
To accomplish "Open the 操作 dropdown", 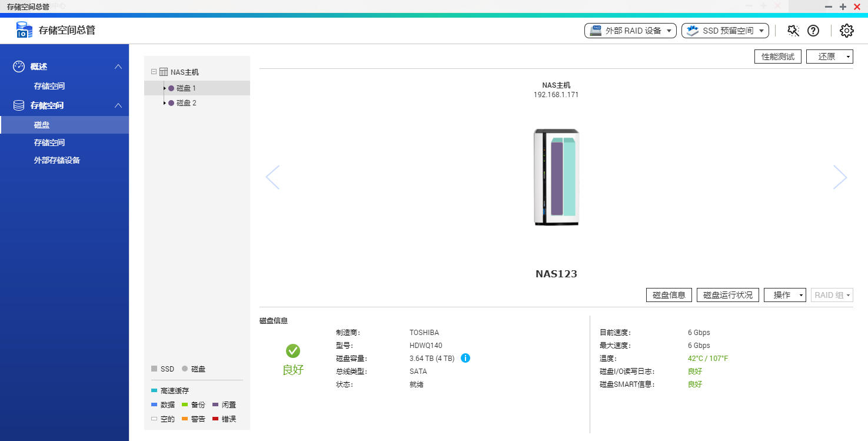I will (784, 295).
